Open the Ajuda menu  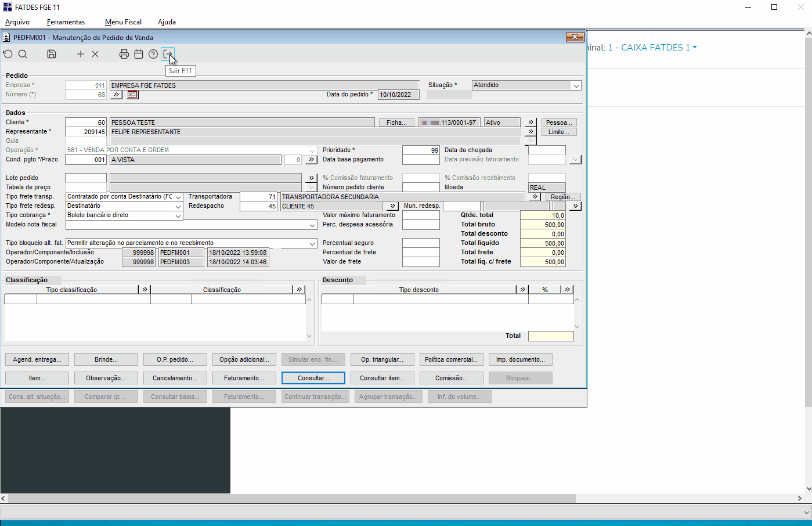[167, 22]
